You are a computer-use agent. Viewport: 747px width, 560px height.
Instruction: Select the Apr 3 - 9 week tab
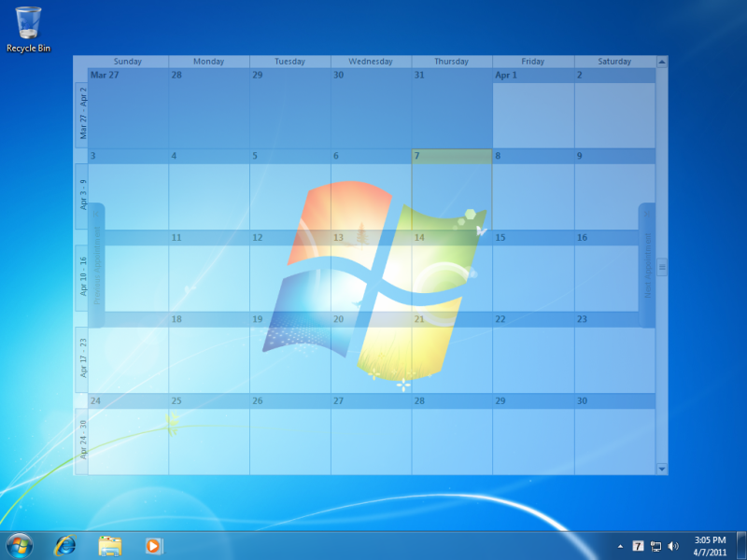pyautogui.click(x=82, y=196)
